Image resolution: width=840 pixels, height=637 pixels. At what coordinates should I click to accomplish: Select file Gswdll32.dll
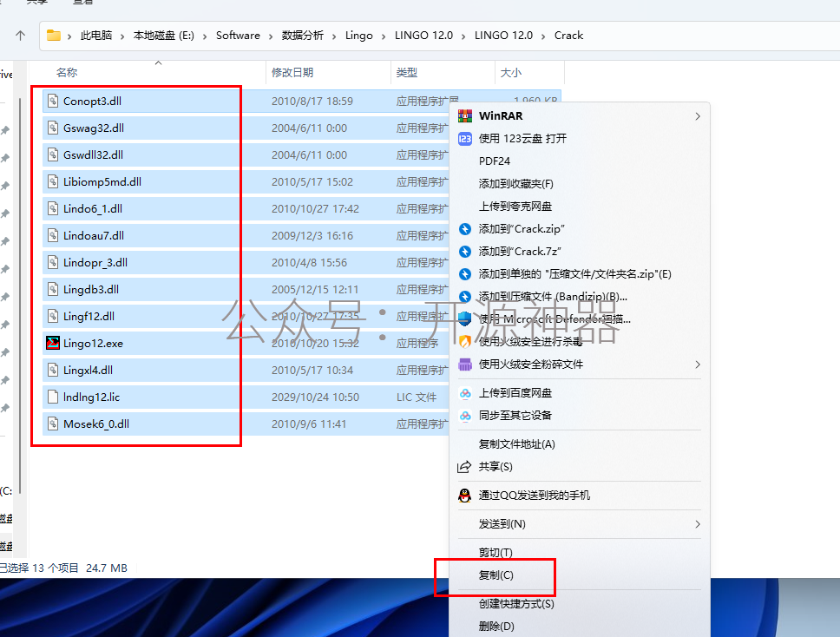(93, 154)
